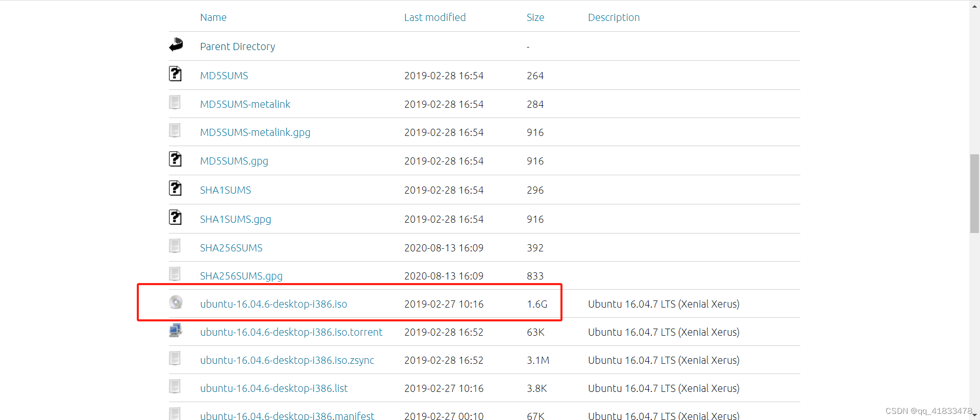Open the SHA256SUMS.gpg link
Screen dimensions: 980x420
pos(241,276)
